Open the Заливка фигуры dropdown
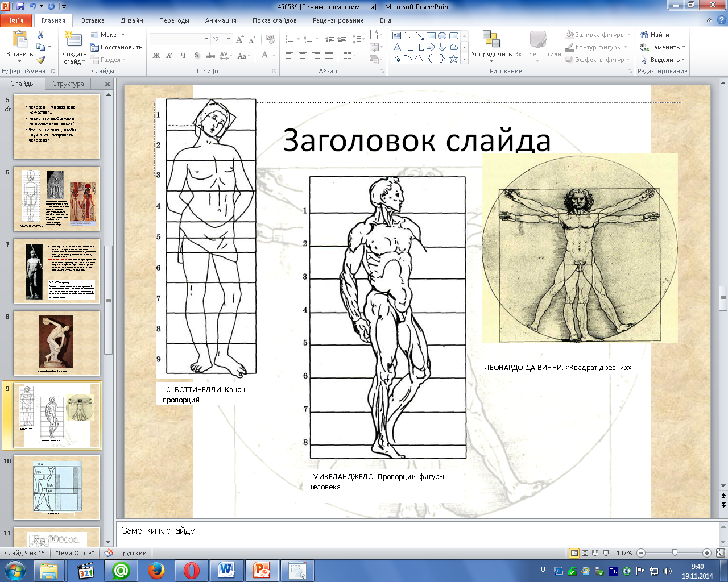The width and height of the screenshot is (728, 582). (597, 35)
